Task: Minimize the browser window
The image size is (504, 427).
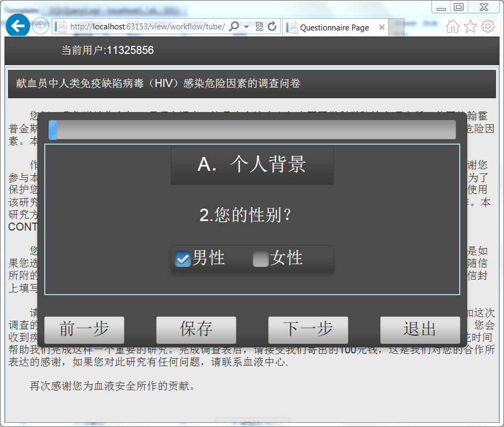Action: (x=441, y=7)
